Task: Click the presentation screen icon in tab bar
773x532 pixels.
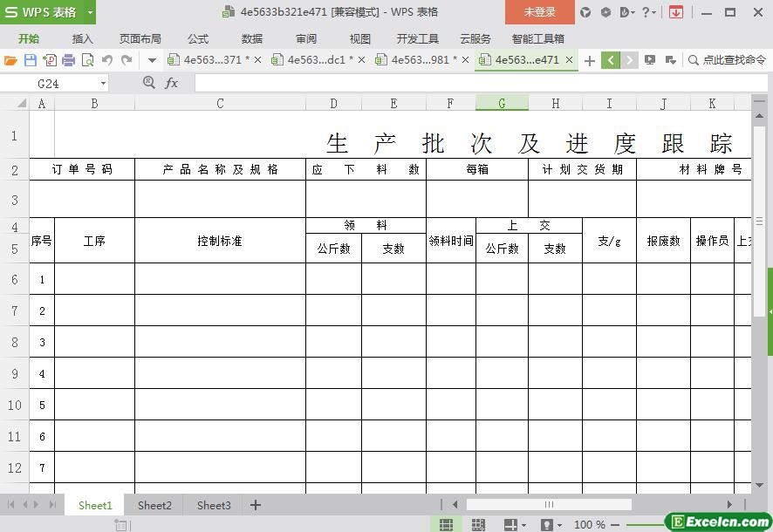Action: point(650,60)
